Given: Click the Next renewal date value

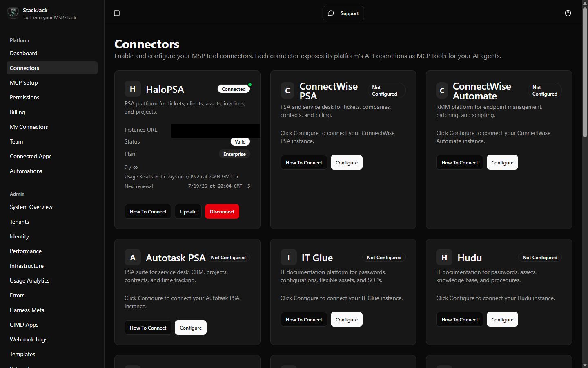Looking at the screenshot, I should tap(219, 186).
